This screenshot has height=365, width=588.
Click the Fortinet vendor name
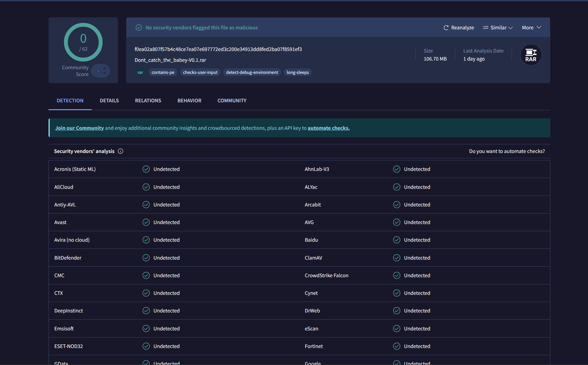point(314,346)
